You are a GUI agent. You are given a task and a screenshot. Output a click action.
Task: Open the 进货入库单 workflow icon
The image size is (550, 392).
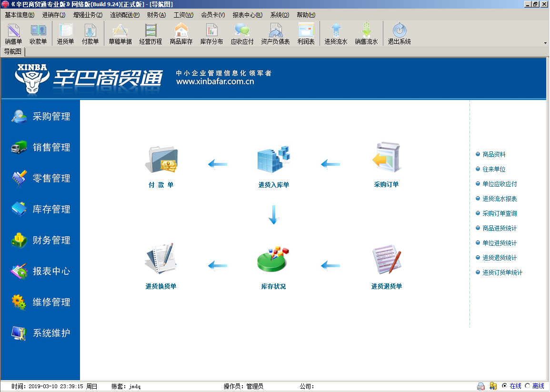tap(273, 161)
